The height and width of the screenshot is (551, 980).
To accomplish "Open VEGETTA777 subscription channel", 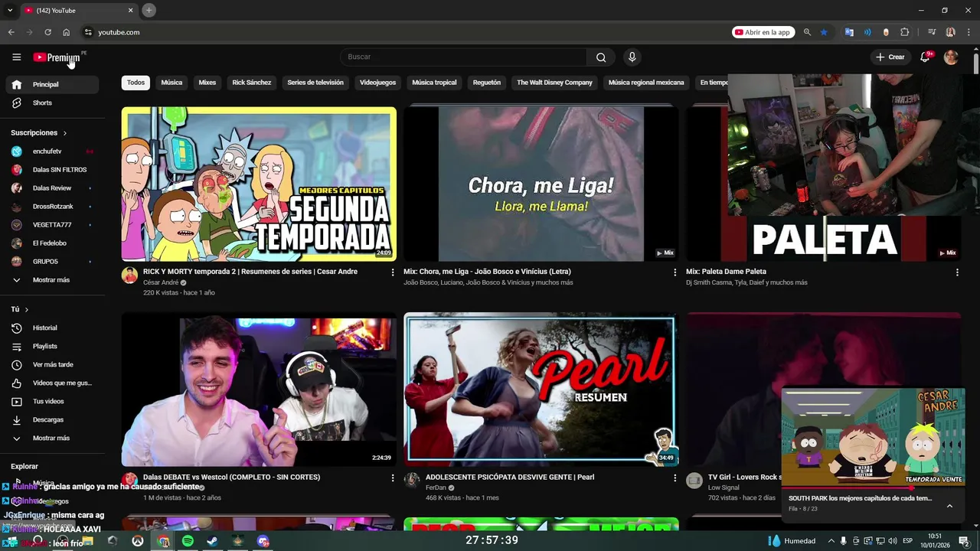I will [x=52, y=225].
